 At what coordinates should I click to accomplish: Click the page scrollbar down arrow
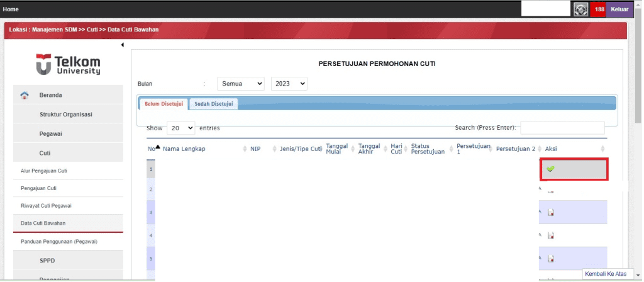(638, 274)
